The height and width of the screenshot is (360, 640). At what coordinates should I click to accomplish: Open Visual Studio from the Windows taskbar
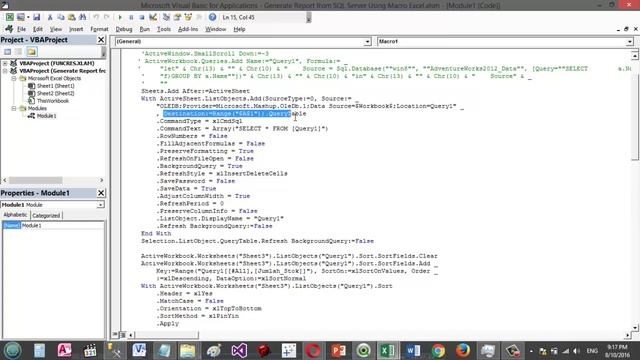[x=239, y=351]
